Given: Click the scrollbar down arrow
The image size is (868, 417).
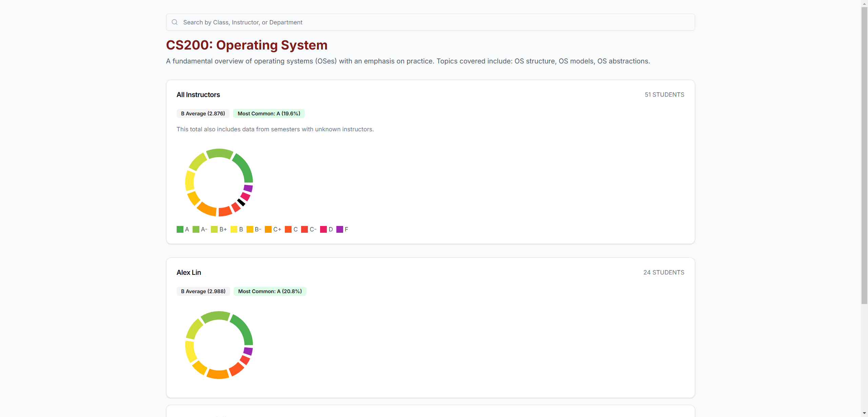Looking at the screenshot, I should 864,413.
